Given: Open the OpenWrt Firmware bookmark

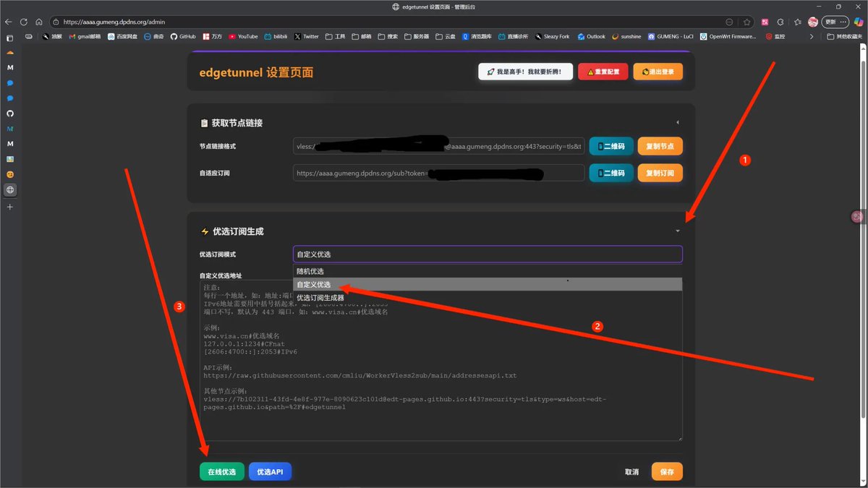Looking at the screenshot, I should 728,36.
